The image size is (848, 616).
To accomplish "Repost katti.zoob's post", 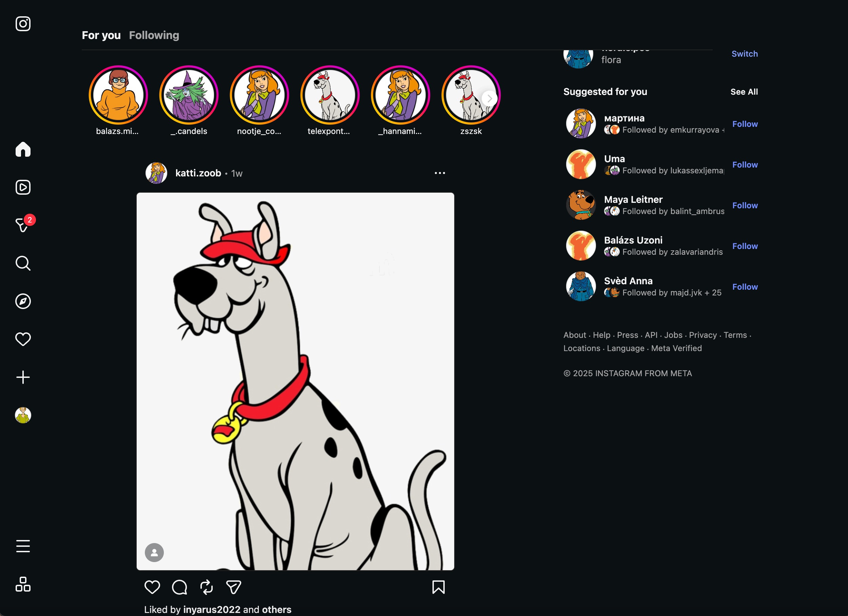I will 206,587.
